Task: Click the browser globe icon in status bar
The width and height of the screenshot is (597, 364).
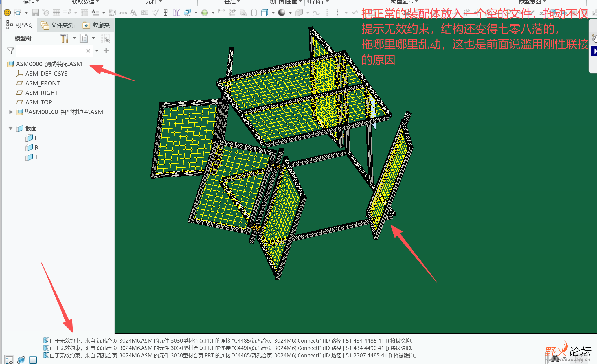Action: pos(21,360)
